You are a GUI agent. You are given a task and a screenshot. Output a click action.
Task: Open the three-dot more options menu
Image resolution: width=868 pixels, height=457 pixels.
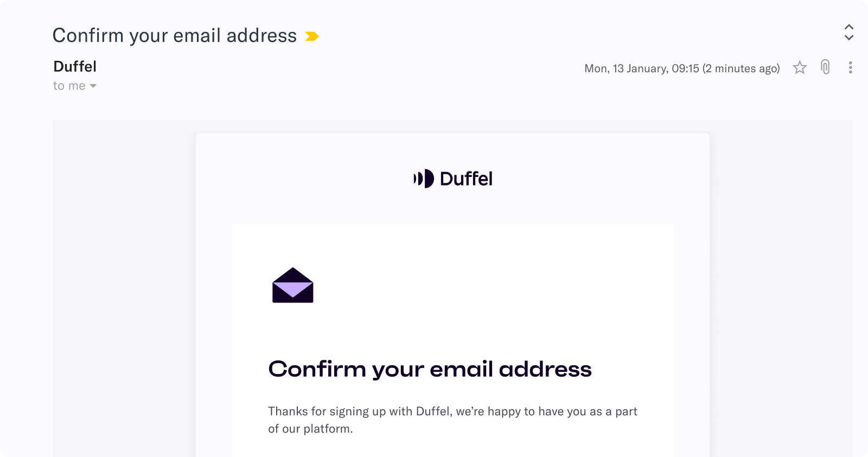[x=850, y=67]
